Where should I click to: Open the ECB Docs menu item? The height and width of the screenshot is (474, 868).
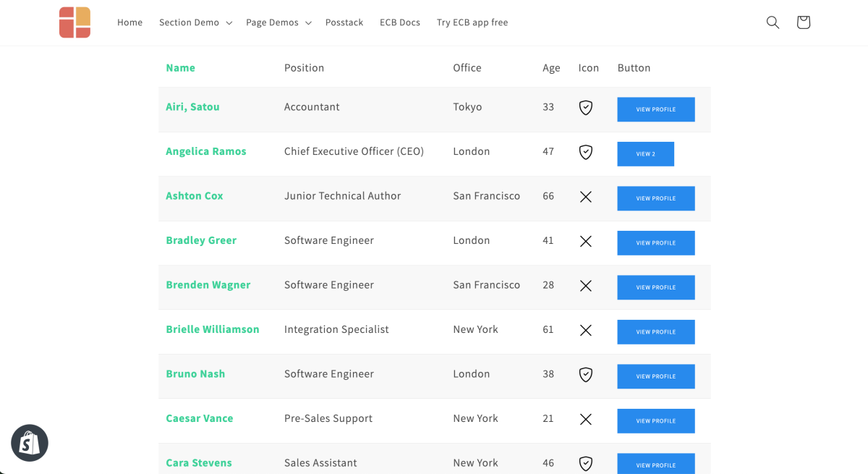point(399,22)
